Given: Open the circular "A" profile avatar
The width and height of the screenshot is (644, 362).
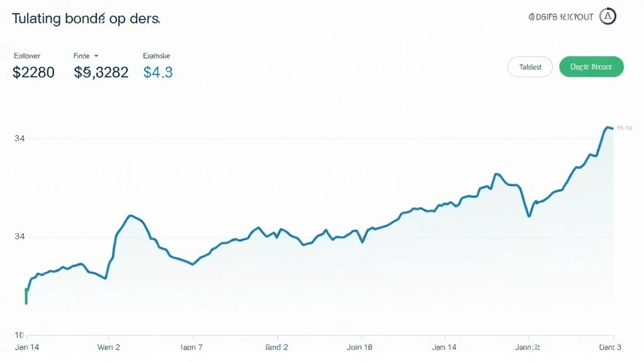Looking at the screenshot, I should coord(608,17).
